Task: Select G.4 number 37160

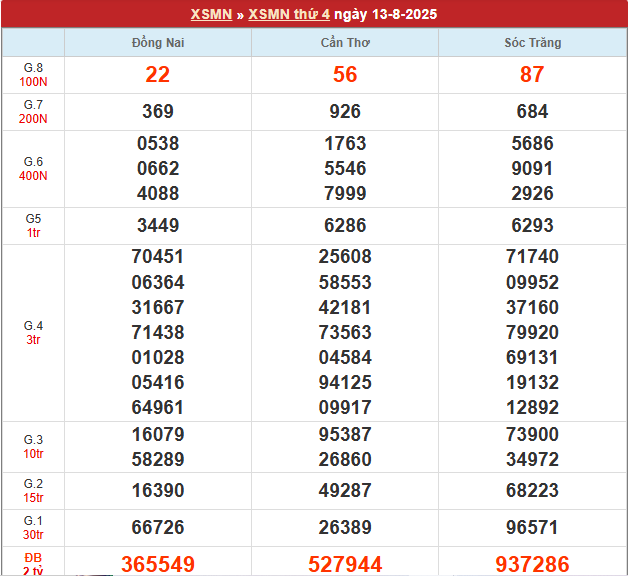Action: (x=532, y=307)
